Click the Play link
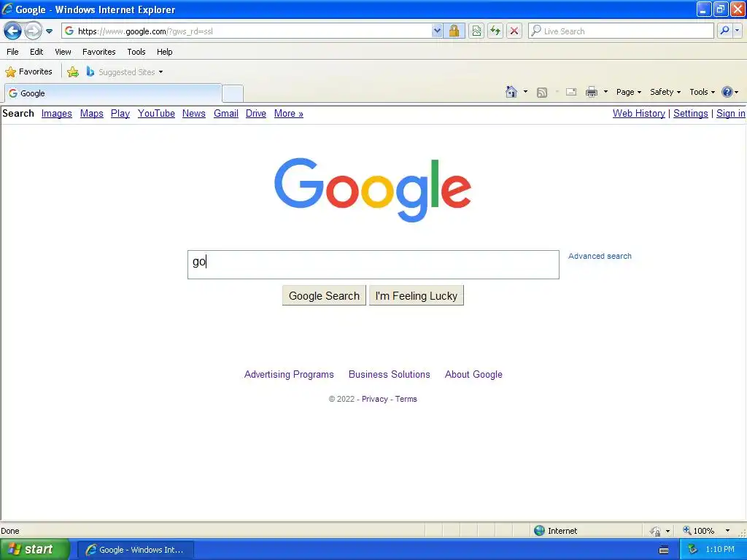Viewport: 747px width, 560px height. 120,113
